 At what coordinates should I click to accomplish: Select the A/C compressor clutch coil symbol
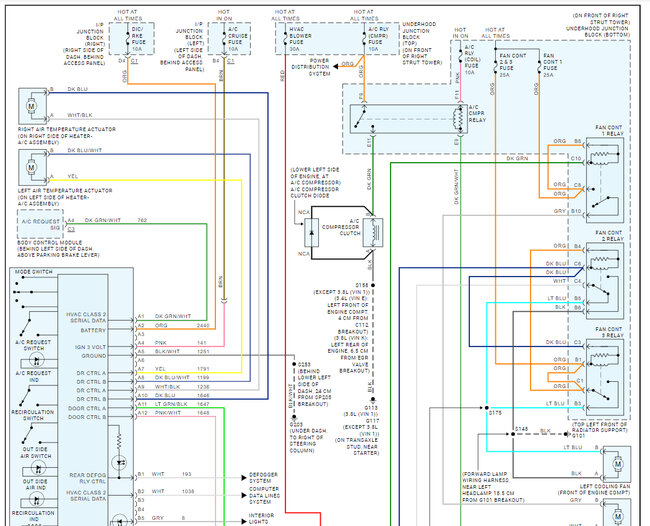pyautogui.click(x=373, y=233)
